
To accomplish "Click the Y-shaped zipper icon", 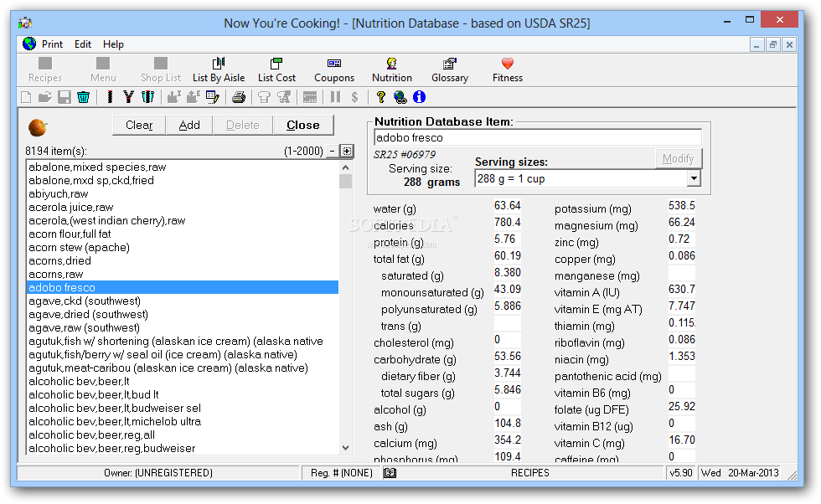I will (x=129, y=97).
